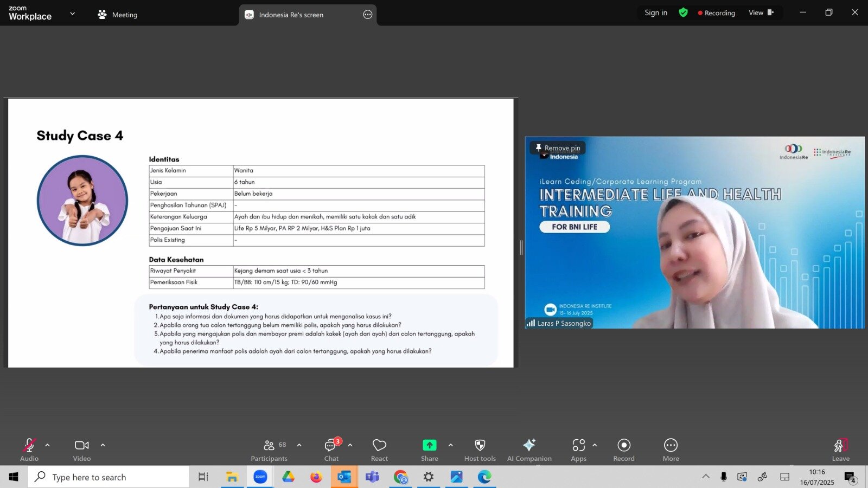Open the notification center icon
Screen dimensions: 868x488
click(850, 477)
